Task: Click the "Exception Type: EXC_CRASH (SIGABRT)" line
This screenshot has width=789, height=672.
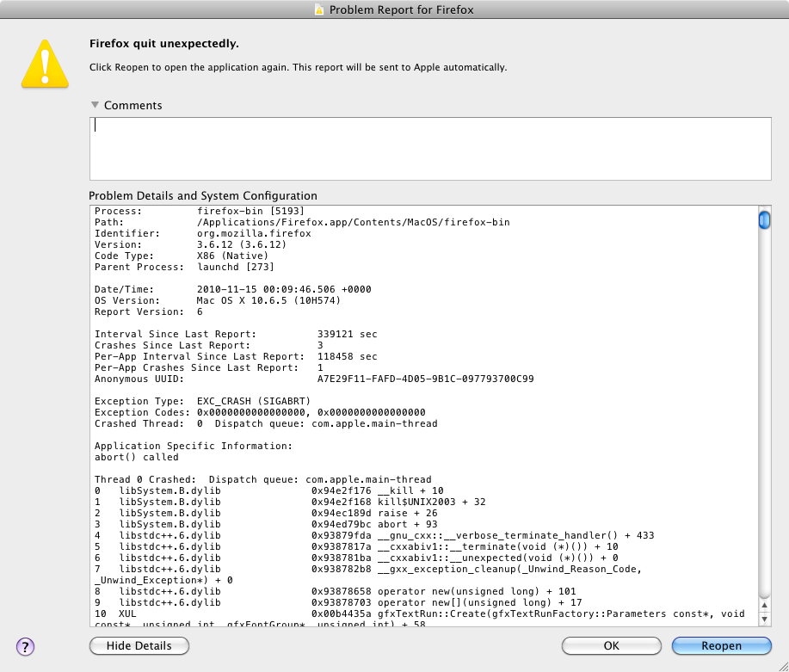Action: pyautogui.click(x=202, y=401)
